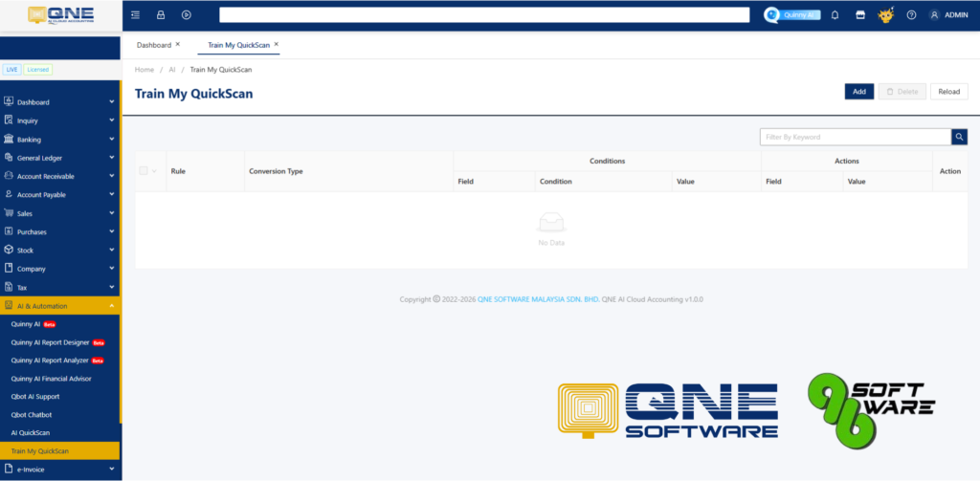Image resolution: width=980 pixels, height=481 pixels.
Task: Click the Reload button
Action: [x=948, y=91]
